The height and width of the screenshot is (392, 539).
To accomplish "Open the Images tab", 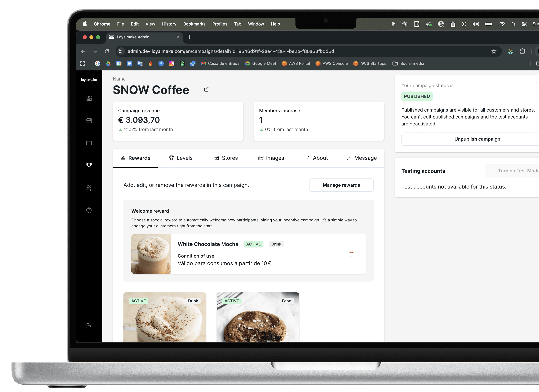I will tap(271, 158).
